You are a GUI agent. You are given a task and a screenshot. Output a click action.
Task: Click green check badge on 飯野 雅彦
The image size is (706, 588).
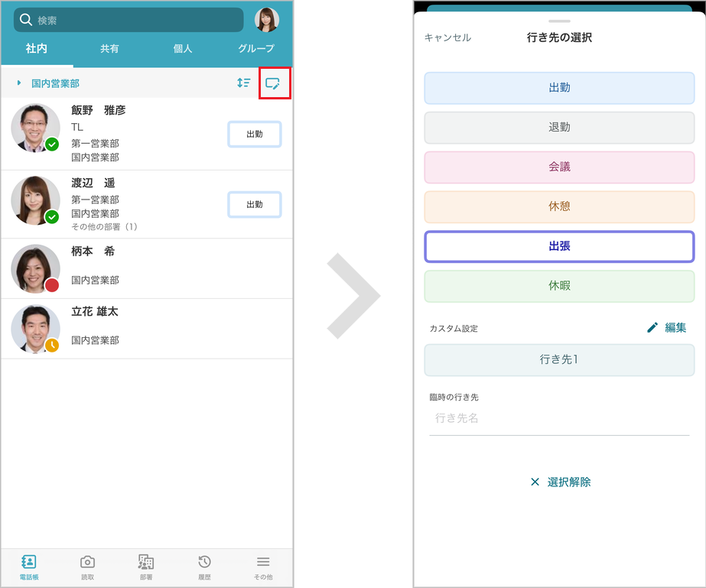point(52,145)
